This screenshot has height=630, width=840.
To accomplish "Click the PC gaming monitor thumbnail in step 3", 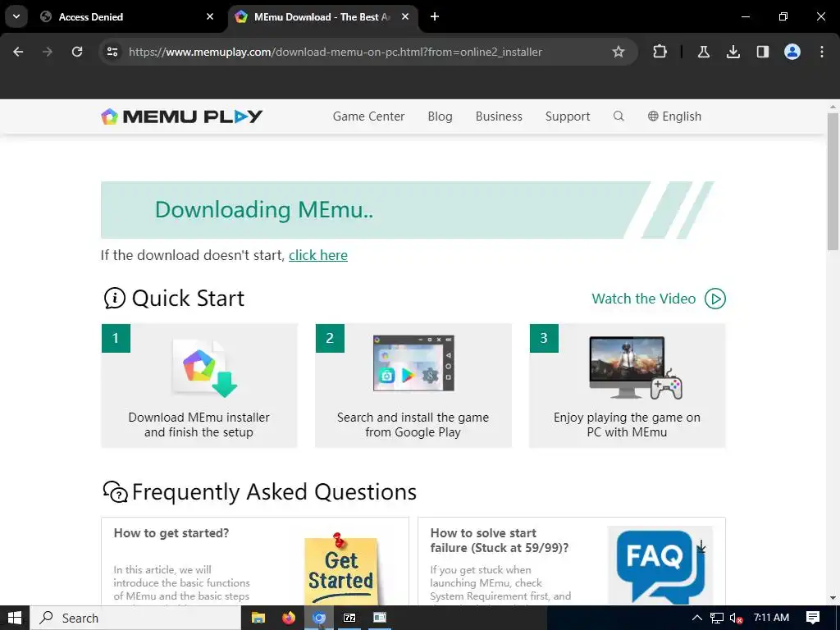I will (636, 367).
